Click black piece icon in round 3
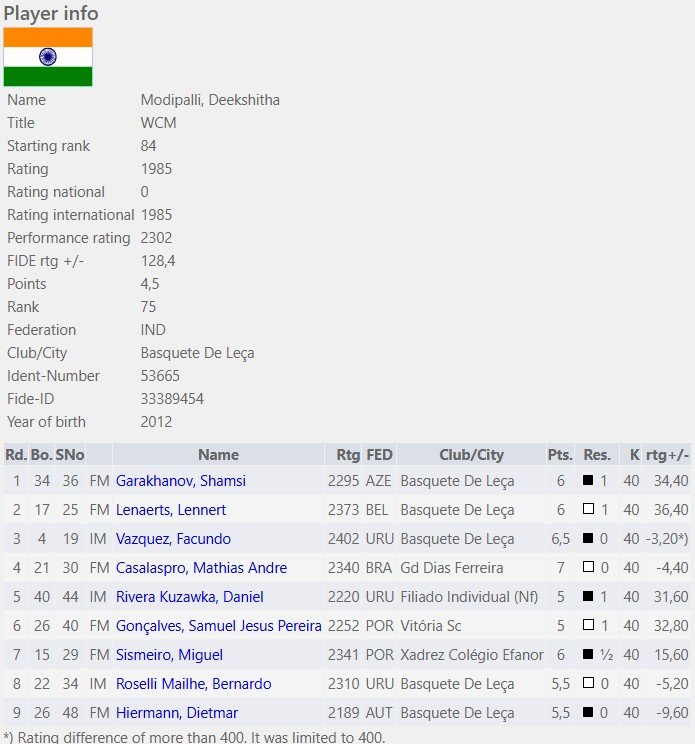 click(x=588, y=538)
